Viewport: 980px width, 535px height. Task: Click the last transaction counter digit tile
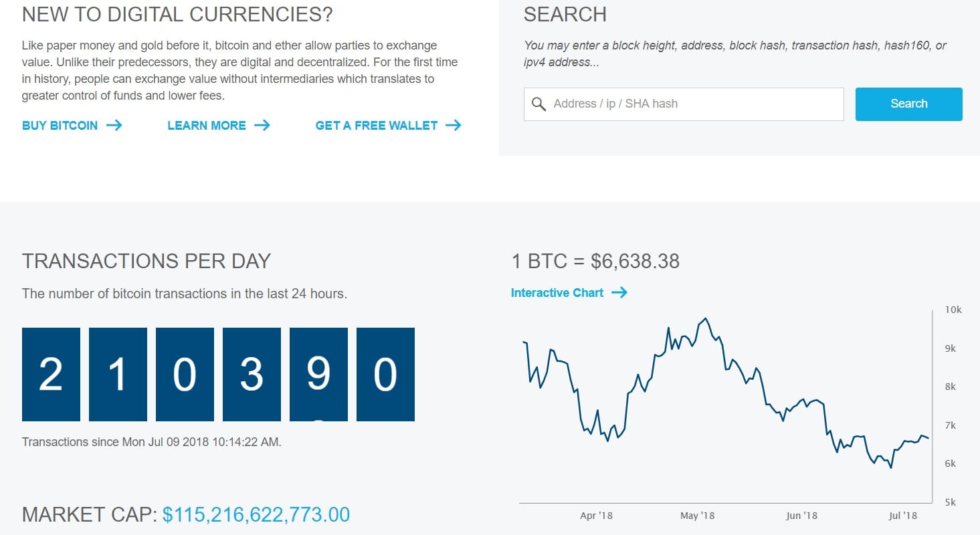385,374
